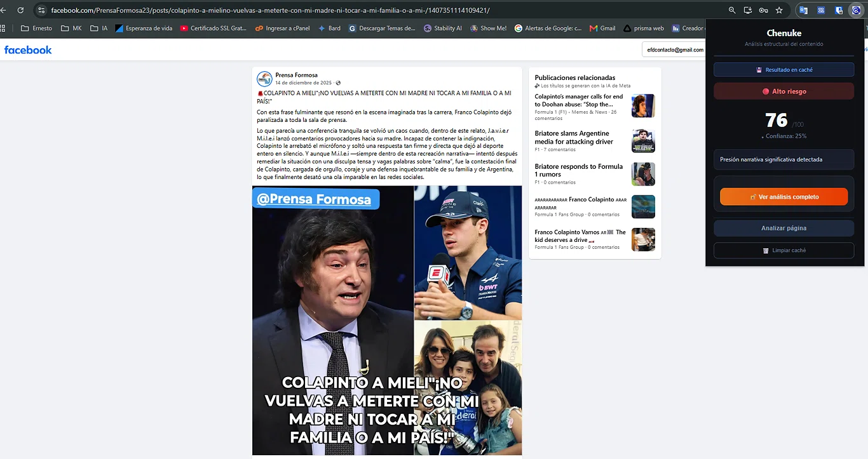
Task: Open the Google Translate extension icon
Action: 804,10
